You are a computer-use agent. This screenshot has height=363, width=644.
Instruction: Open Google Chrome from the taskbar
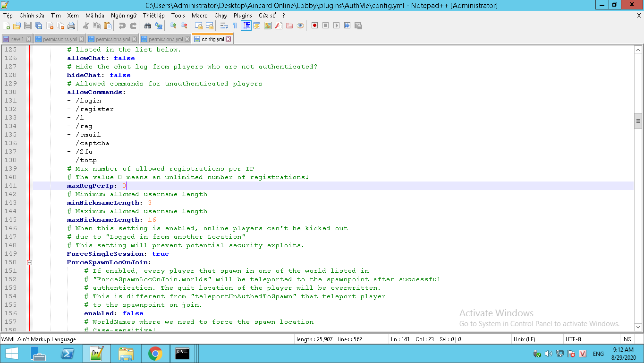pyautogui.click(x=155, y=354)
